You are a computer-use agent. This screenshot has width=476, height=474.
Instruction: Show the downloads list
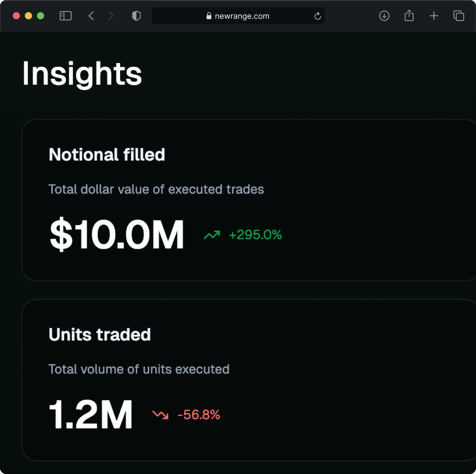coord(384,16)
